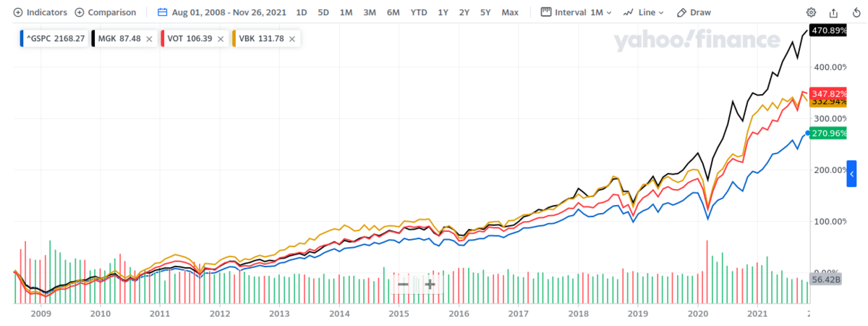Select the 3M time range

pyautogui.click(x=369, y=12)
